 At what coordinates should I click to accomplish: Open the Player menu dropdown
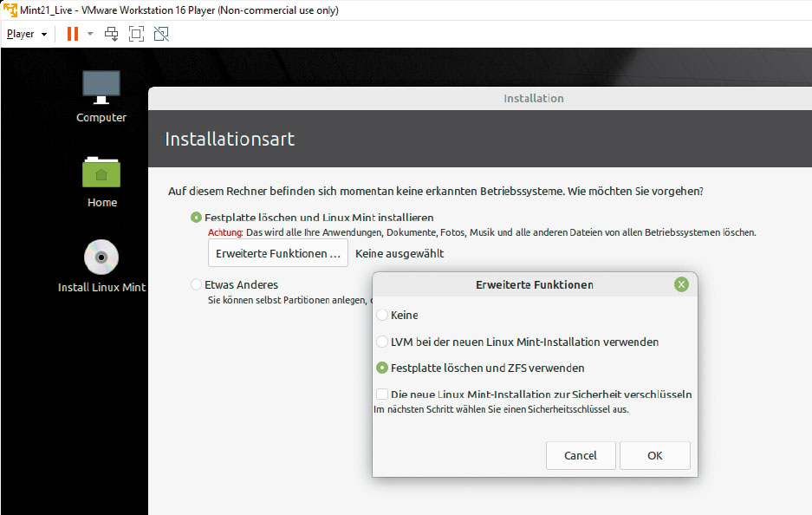point(26,34)
